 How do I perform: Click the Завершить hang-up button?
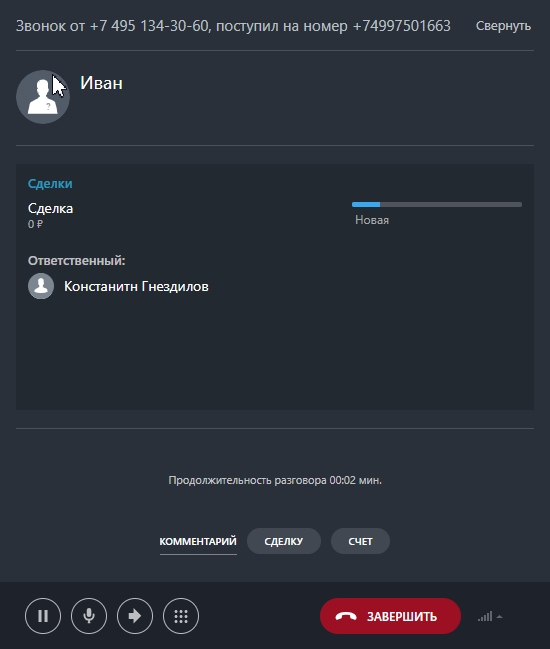click(390, 616)
